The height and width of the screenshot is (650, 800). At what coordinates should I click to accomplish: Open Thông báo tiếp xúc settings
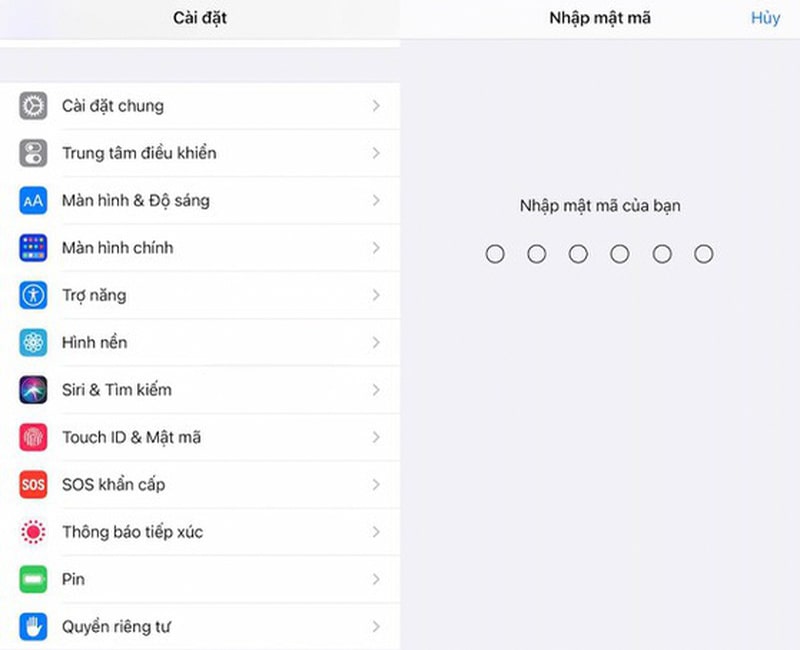click(x=132, y=532)
